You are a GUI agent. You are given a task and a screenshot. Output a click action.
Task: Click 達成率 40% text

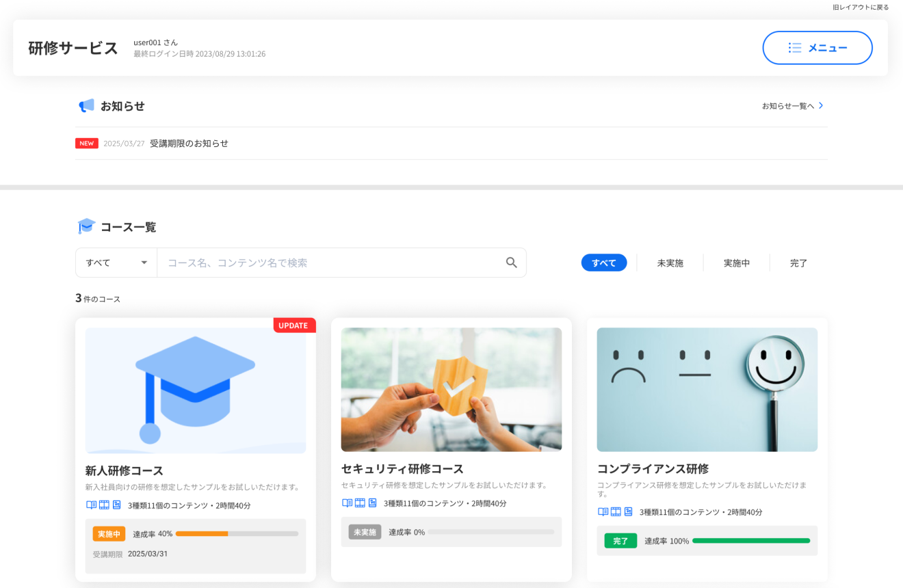coord(153,534)
